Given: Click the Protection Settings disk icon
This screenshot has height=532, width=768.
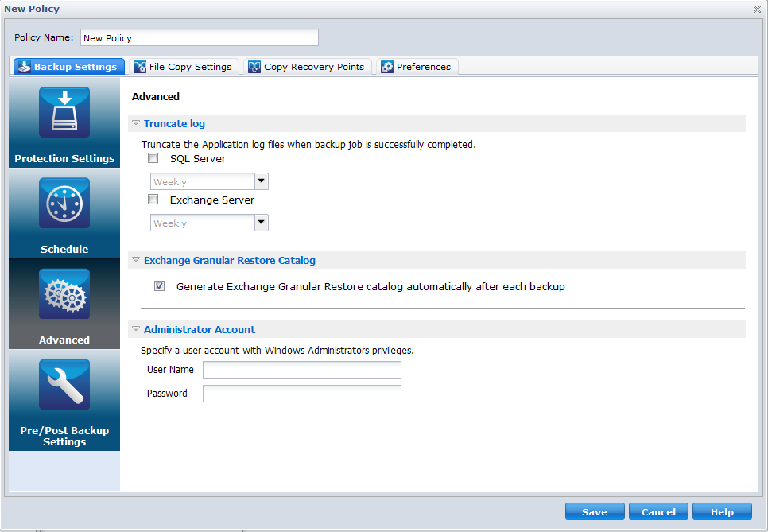Looking at the screenshot, I should point(64,112).
